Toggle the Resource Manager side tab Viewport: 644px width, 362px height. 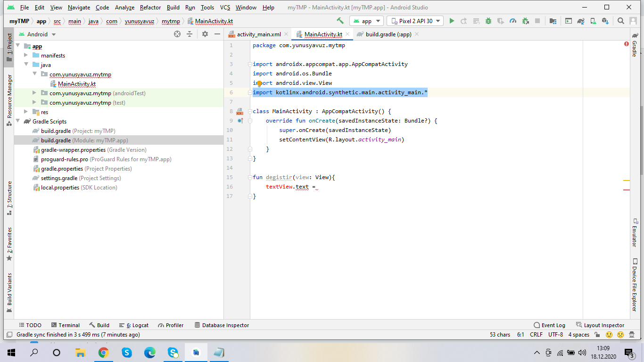[x=9, y=100]
